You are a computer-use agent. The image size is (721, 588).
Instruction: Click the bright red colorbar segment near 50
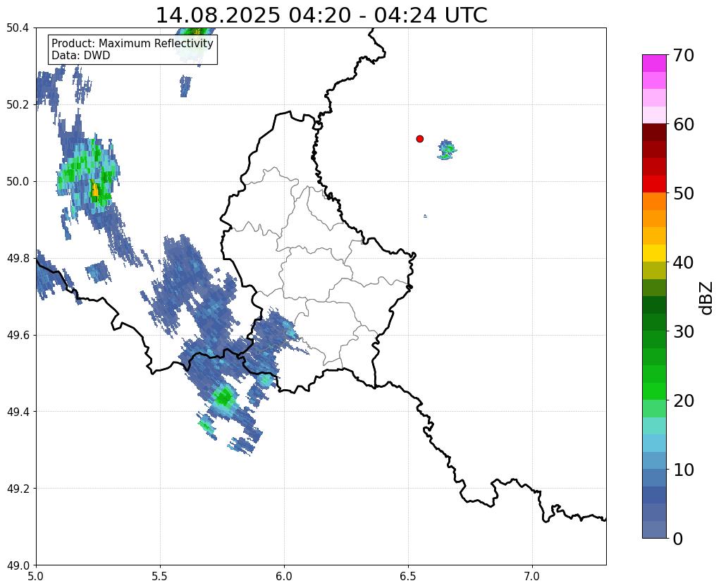coord(654,184)
